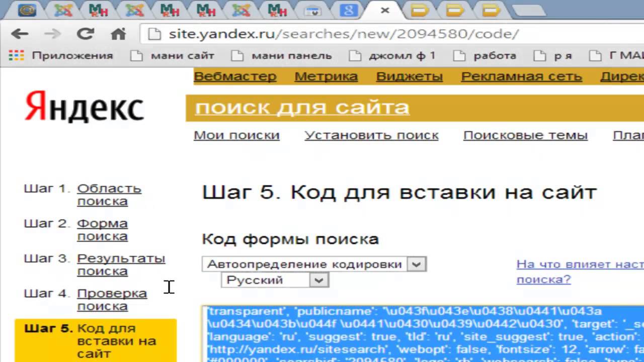This screenshot has height=362, width=644.
Task: Switch to the Google tab with blue g icon
Action: click(348, 10)
